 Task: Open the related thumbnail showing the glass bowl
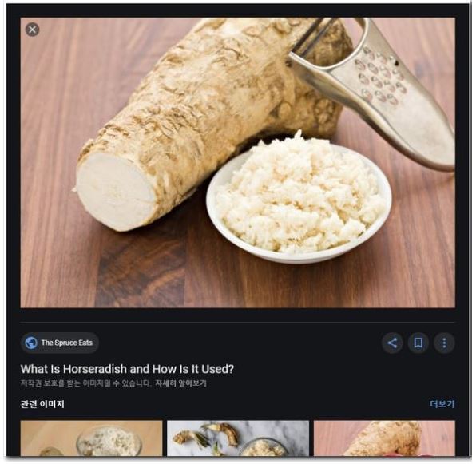pos(91,438)
